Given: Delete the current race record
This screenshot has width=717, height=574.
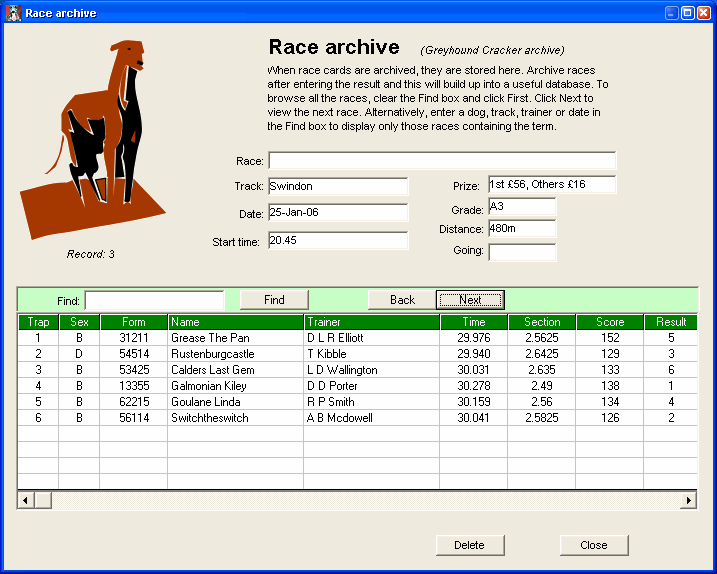Looking at the screenshot, I should (469, 545).
